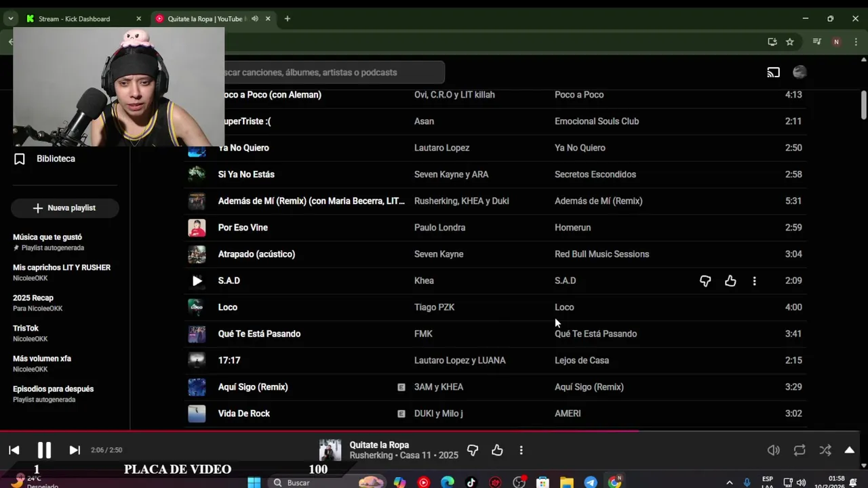Viewport: 868px width, 488px height.
Task: Click the Por Eso Vine thumbnail
Action: [x=197, y=228]
